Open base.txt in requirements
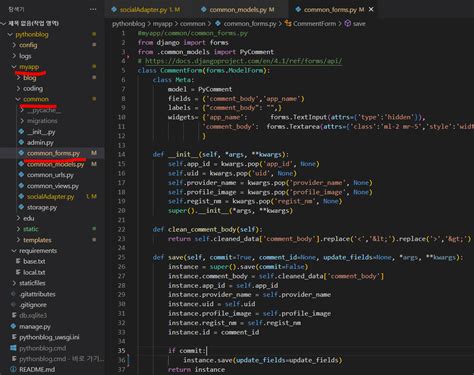 (x=34, y=261)
